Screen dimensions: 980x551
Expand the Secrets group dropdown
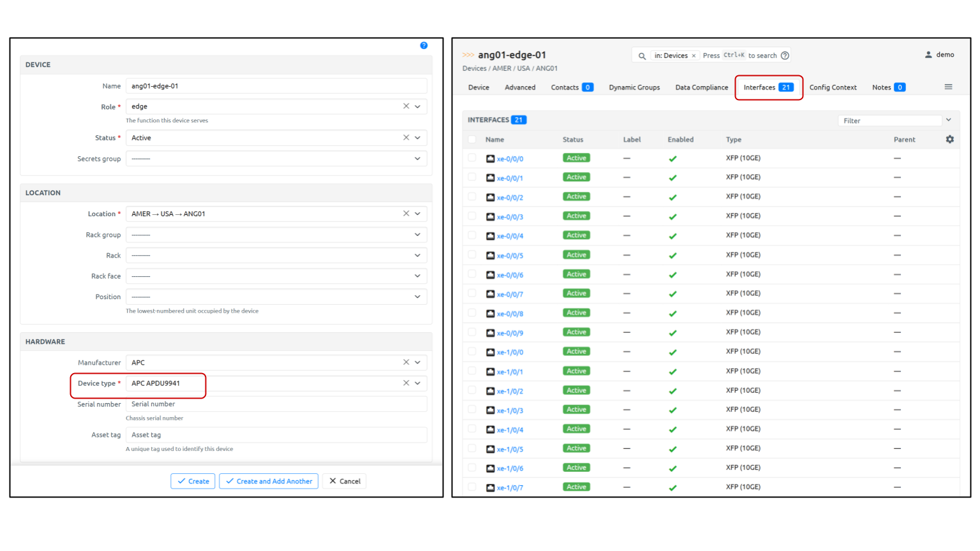417,159
